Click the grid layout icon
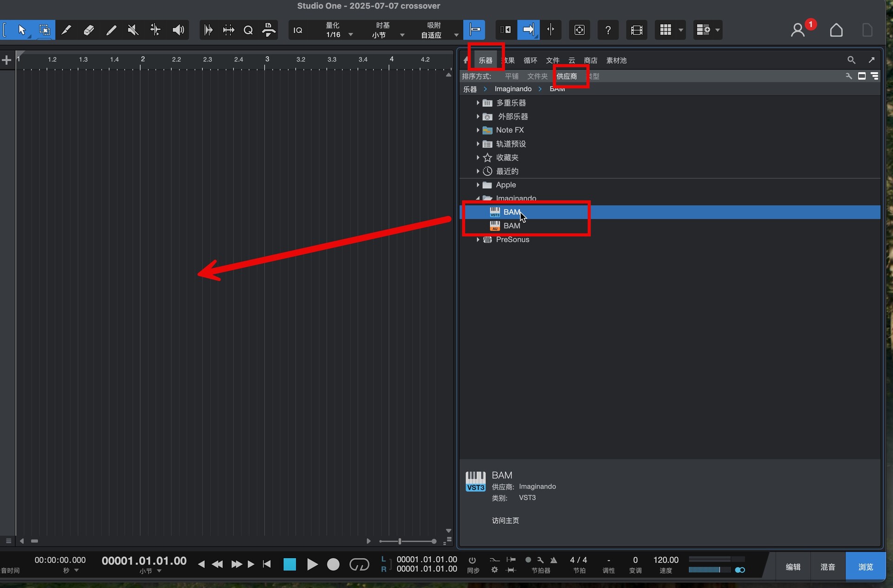 point(666,30)
